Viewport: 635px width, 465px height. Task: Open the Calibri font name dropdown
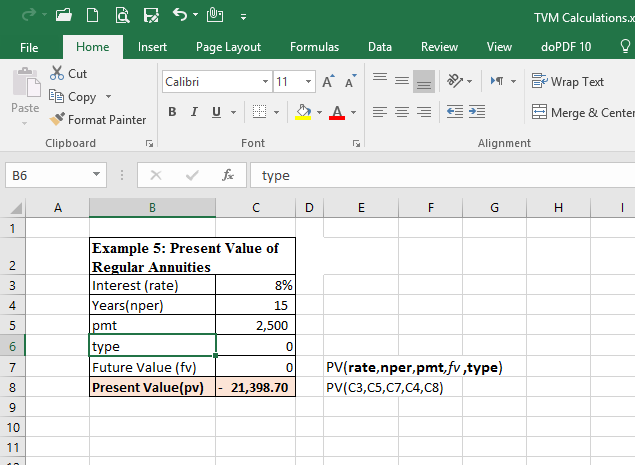(x=265, y=81)
